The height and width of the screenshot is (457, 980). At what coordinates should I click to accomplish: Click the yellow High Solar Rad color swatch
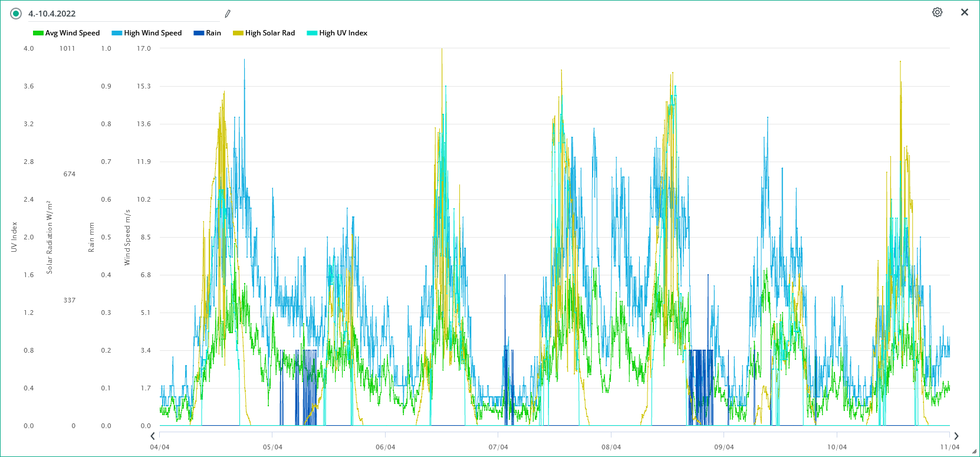point(238,33)
